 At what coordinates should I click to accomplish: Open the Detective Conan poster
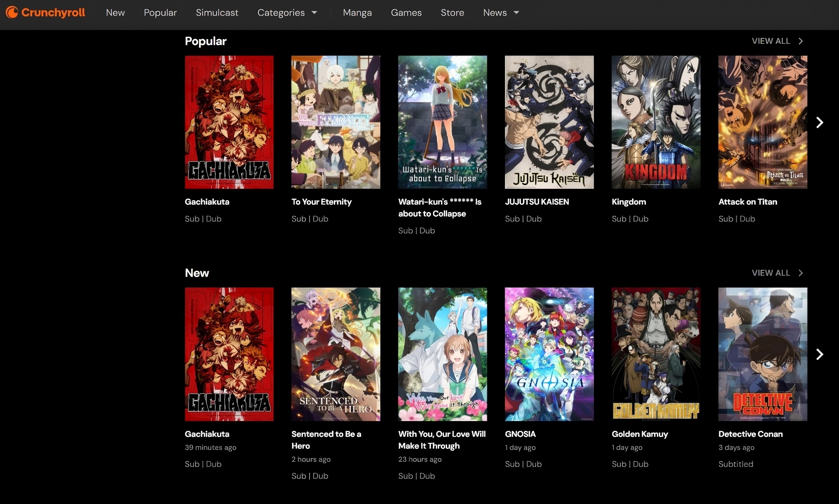point(763,354)
